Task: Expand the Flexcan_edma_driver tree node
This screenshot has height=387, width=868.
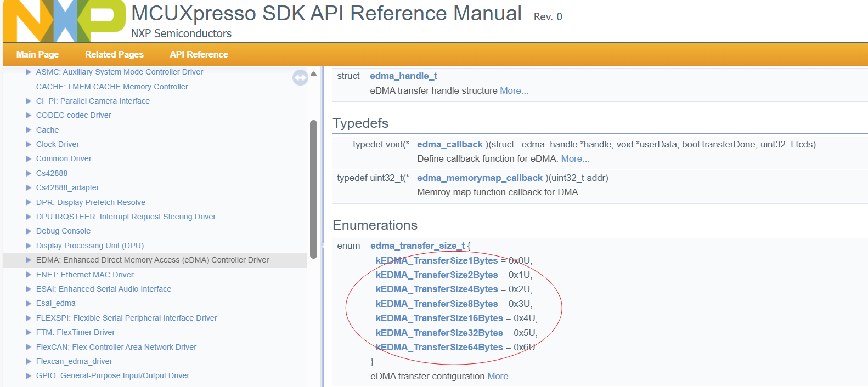Action: tap(29, 361)
